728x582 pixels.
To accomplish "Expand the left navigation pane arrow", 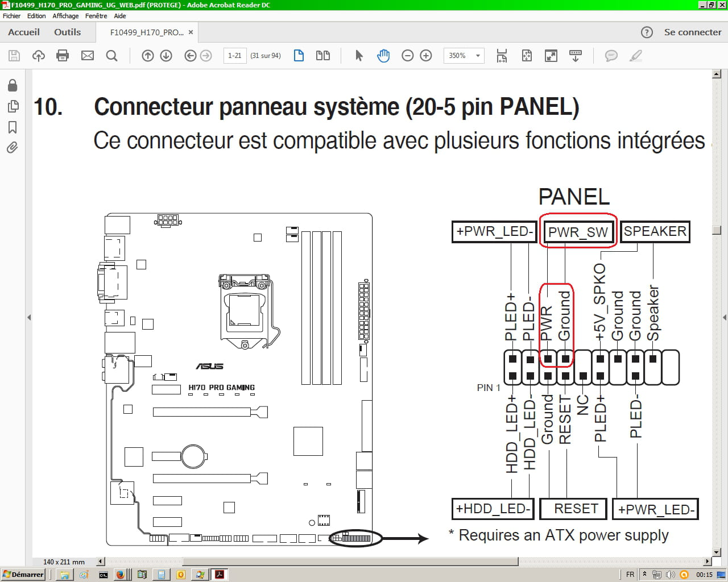I will tap(29, 317).
